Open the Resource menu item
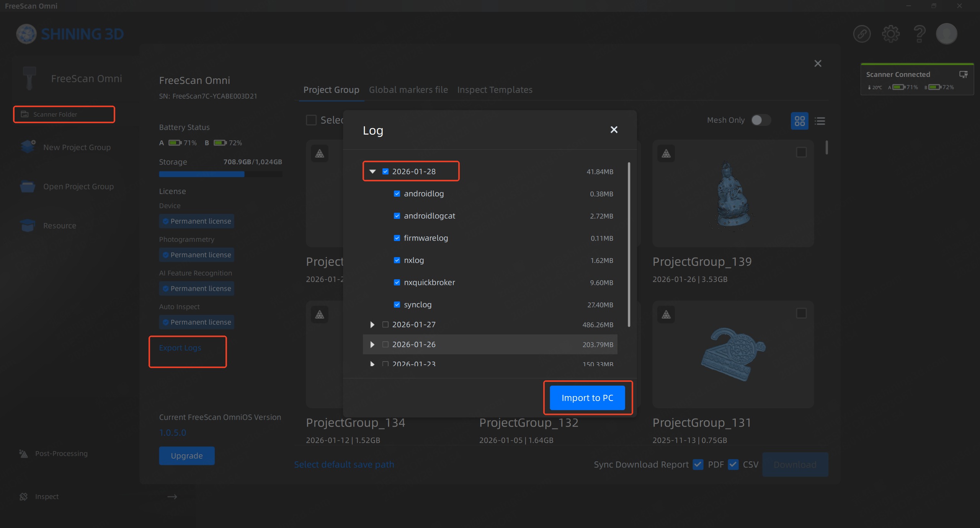This screenshot has width=980, height=528. click(x=60, y=226)
